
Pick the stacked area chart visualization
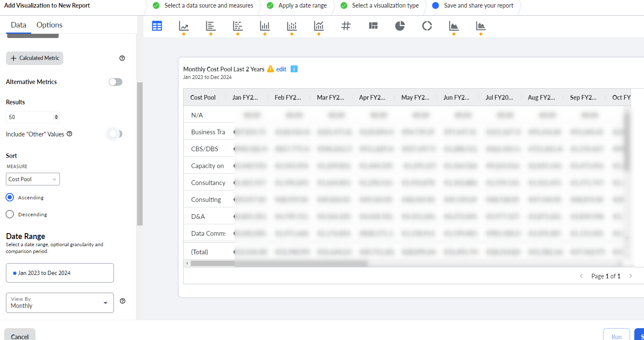[x=481, y=26]
